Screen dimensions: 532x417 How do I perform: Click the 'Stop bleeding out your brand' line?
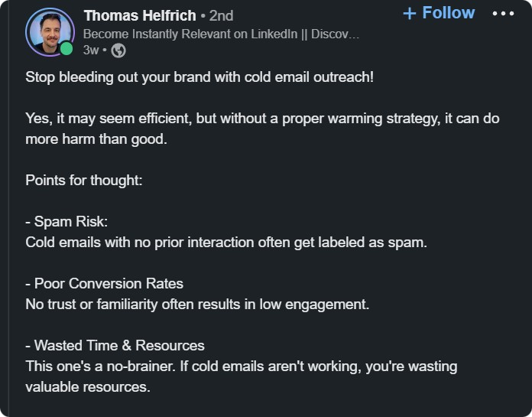point(199,77)
